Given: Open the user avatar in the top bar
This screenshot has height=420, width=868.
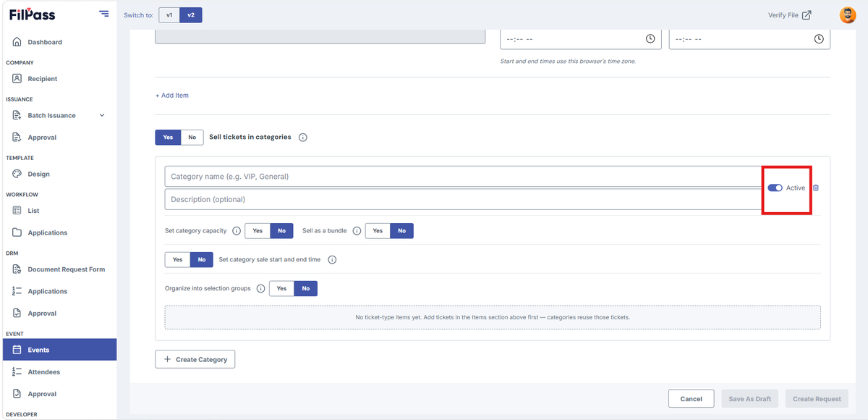Looking at the screenshot, I should click(847, 15).
